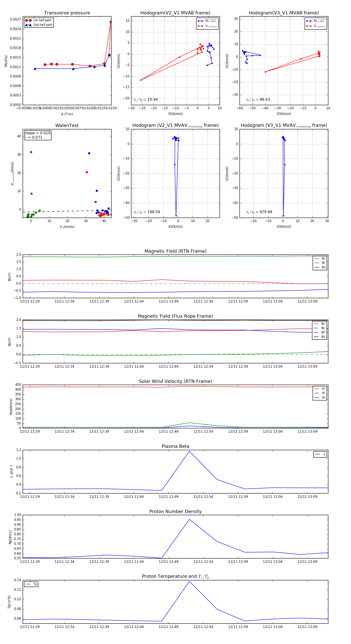The width and height of the screenshot is (351, 644).
Task: Select the "Magnetic Field (RTN Frame)" title
Action: [175, 251]
